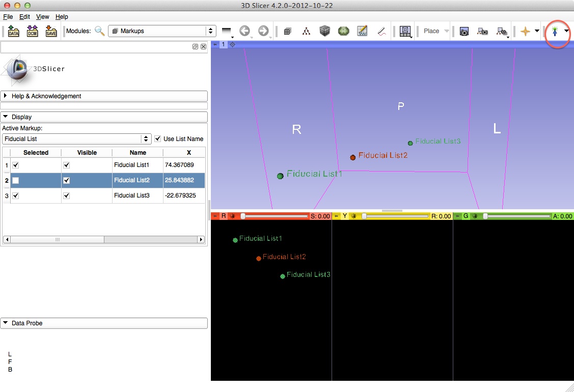Toggle visibility of Fiducial List2
Screen dimensions: 574x392
point(67,180)
